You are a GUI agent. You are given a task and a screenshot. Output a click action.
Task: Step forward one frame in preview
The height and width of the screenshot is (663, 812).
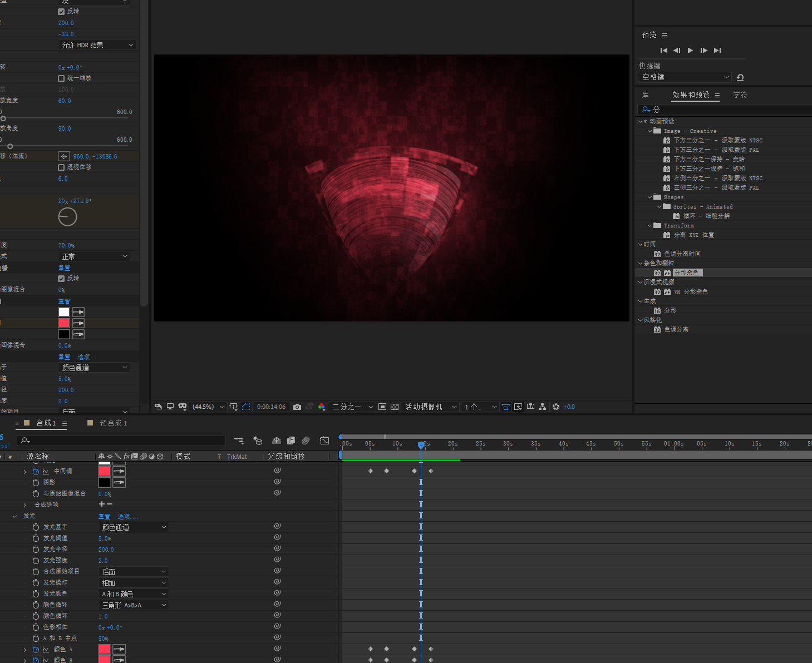tap(703, 50)
